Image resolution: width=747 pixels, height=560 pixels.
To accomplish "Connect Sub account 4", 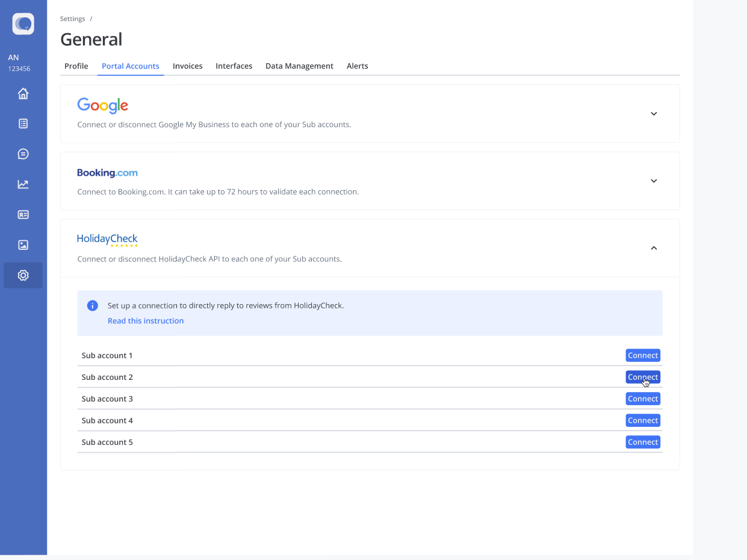I will 643,420.
